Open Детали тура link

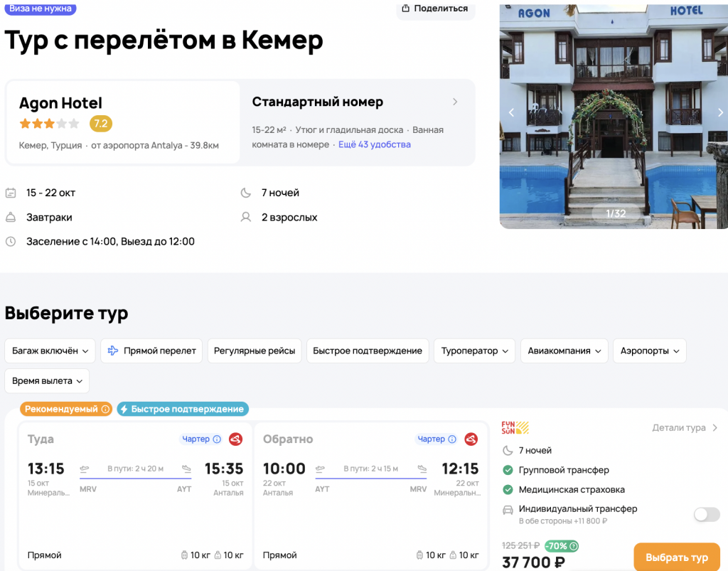[x=685, y=428]
